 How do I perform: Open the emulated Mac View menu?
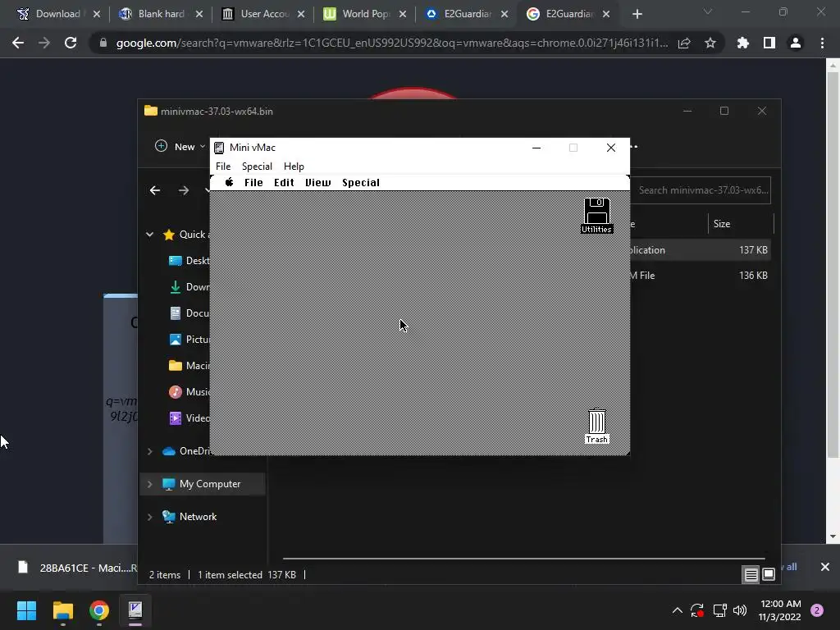(317, 183)
